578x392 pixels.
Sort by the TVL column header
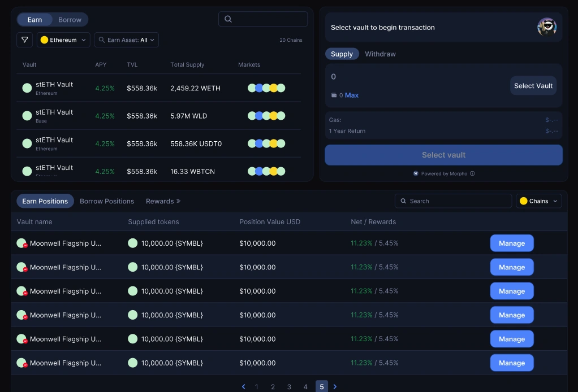tap(132, 64)
